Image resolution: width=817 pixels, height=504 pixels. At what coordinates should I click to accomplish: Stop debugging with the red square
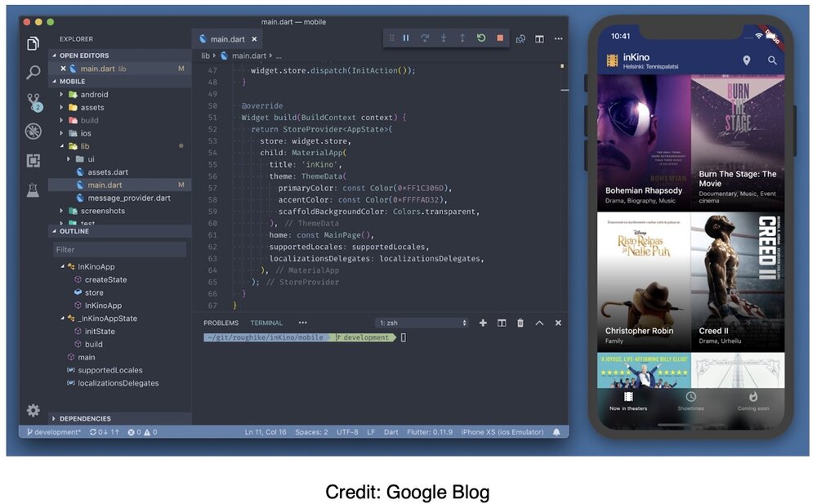click(500, 38)
